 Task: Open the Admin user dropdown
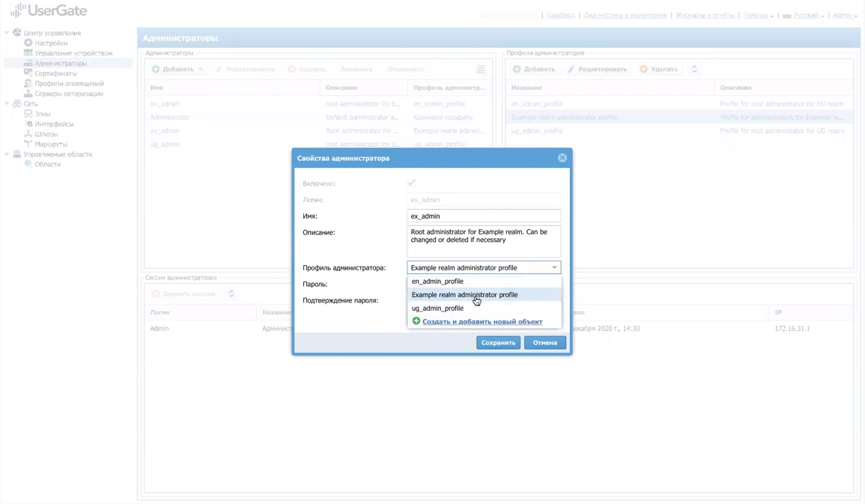coord(845,16)
